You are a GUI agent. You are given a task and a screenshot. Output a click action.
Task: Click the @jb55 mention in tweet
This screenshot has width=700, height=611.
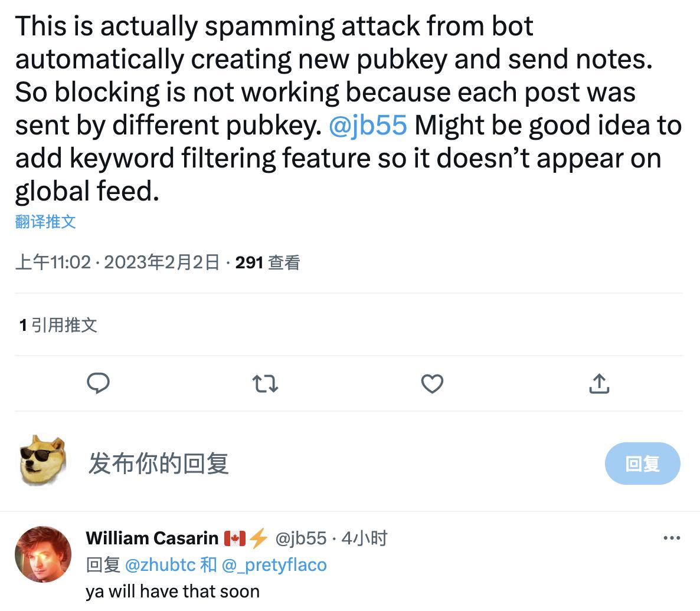[x=367, y=125]
